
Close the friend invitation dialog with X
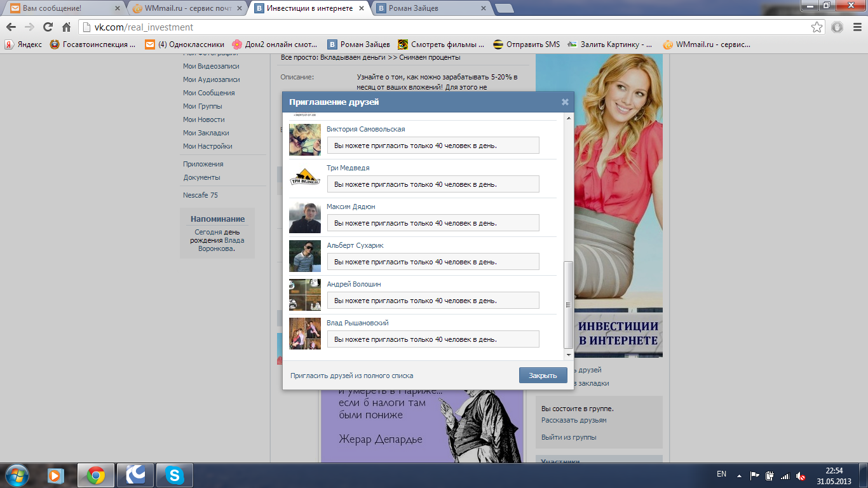point(565,102)
